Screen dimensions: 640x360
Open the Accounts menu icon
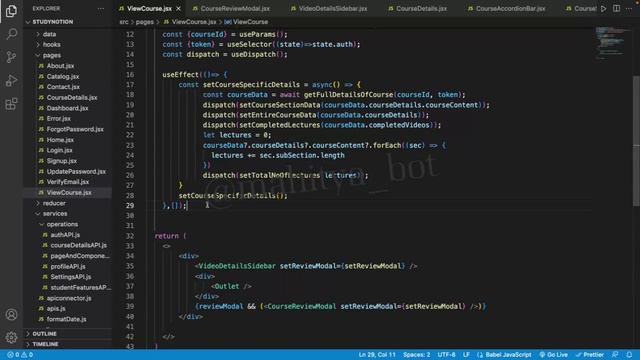11,315
